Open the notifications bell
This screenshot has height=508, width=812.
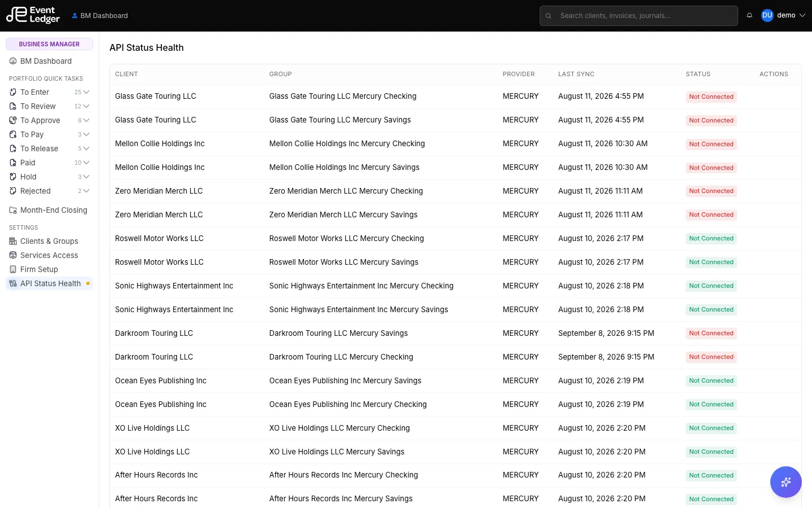pyautogui.click(x=749, y=15)
